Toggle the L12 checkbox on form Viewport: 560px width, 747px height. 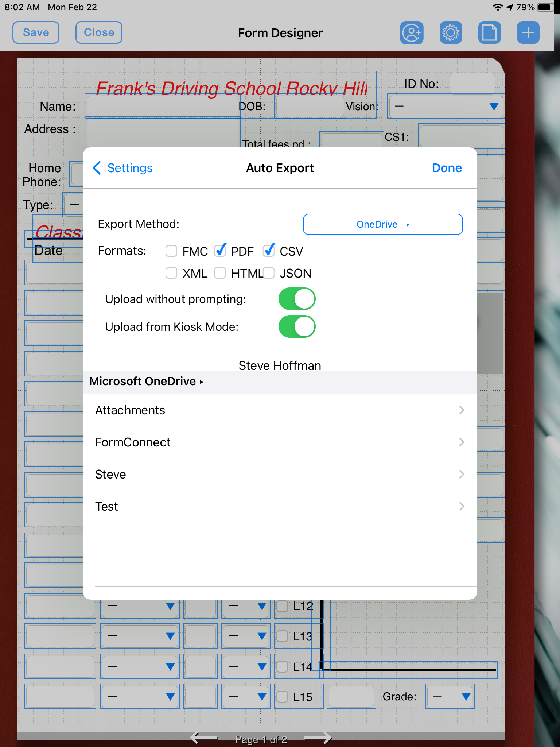(282, 606)
